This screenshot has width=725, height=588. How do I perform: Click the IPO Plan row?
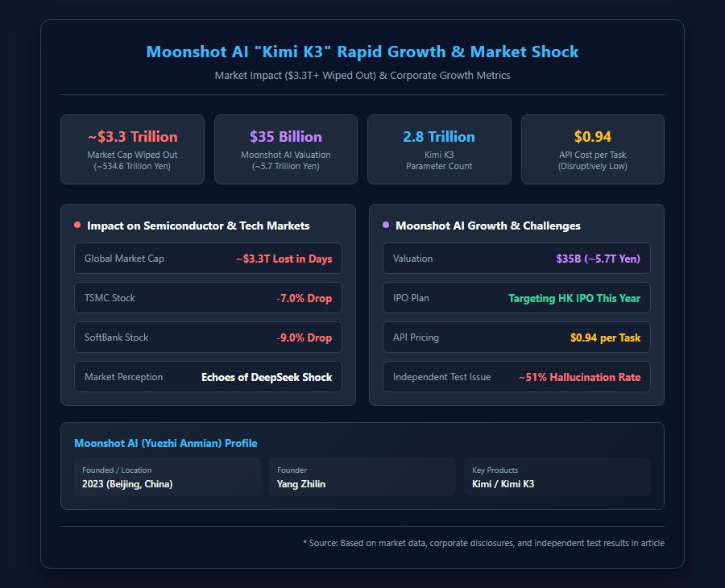pyautogui.click(x=516, y=298)
